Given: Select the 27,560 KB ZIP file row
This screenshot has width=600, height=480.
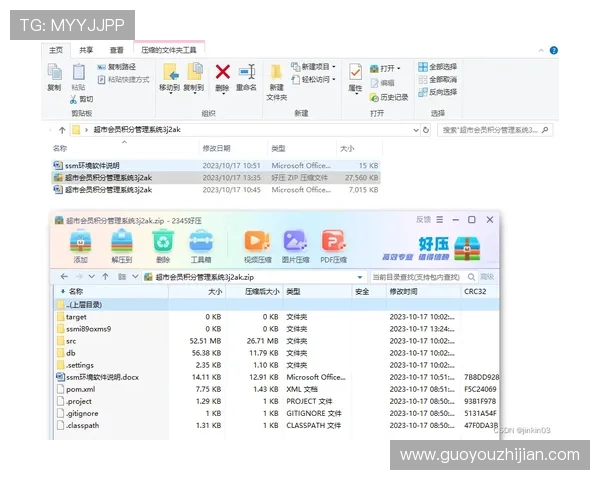Looking at the screenshot, I should (x=216, y=178).
